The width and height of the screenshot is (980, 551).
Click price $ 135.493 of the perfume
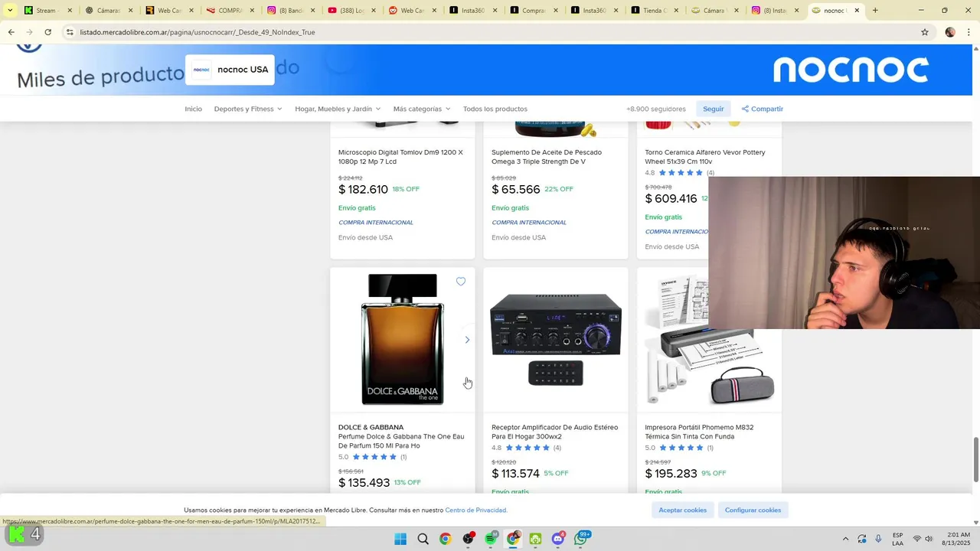364,483
